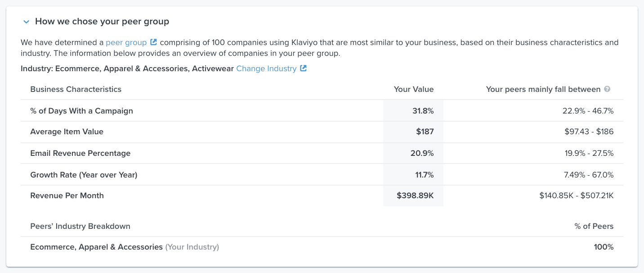The height and width of the screenshot is (273, 644).
Task: Click the Your Value column header
Action: coord(413,89)
